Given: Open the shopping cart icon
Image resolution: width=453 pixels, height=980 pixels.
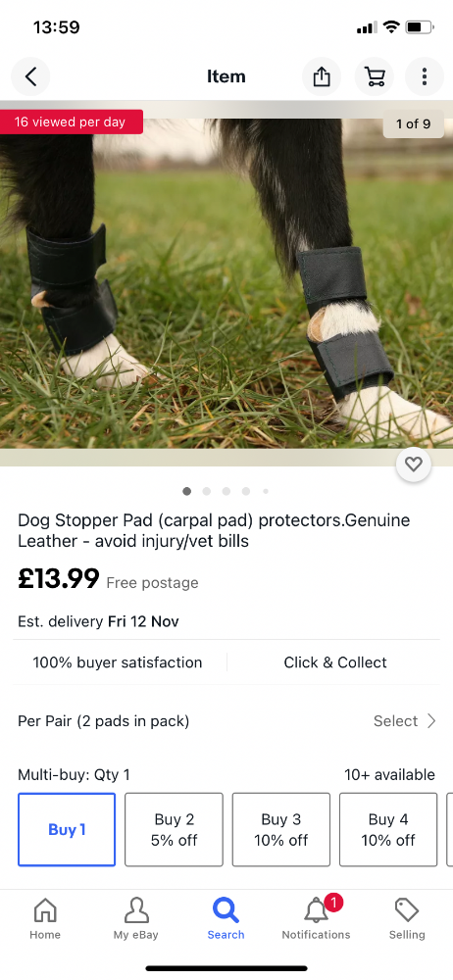Looking at the screenshot, I should point(375,76).
